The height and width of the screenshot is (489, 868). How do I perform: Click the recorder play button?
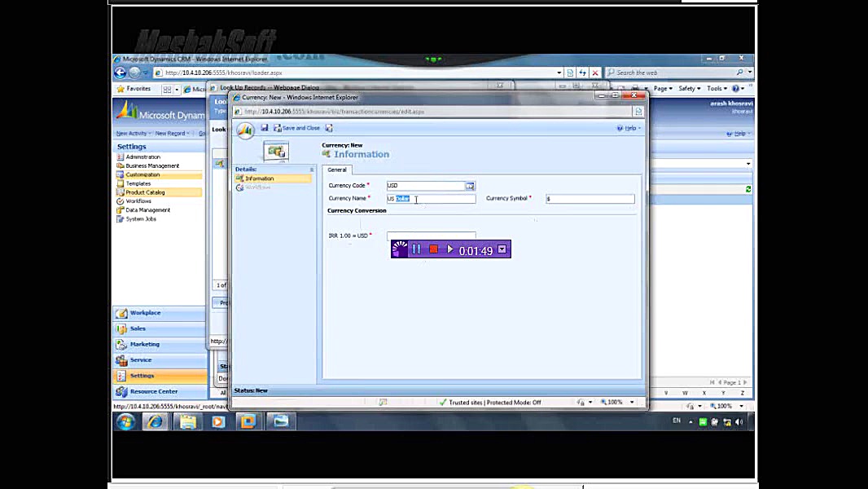[x=450, y=249]
